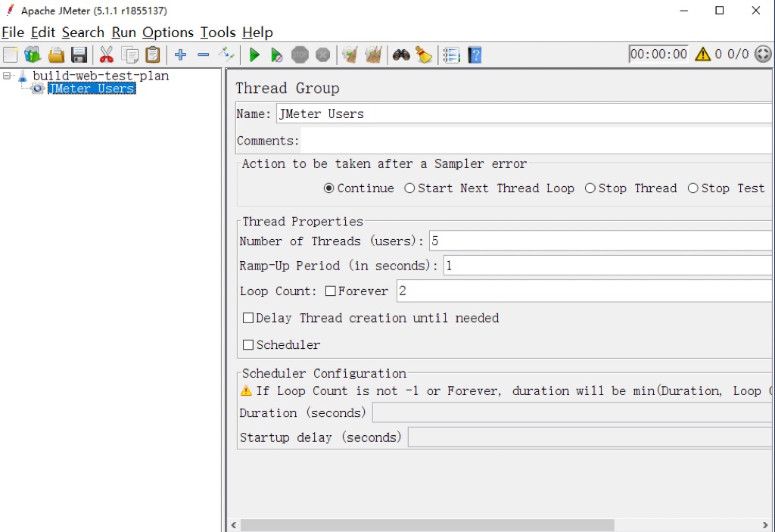Click the Ramp-Up Period field

(x=608, y=266)
